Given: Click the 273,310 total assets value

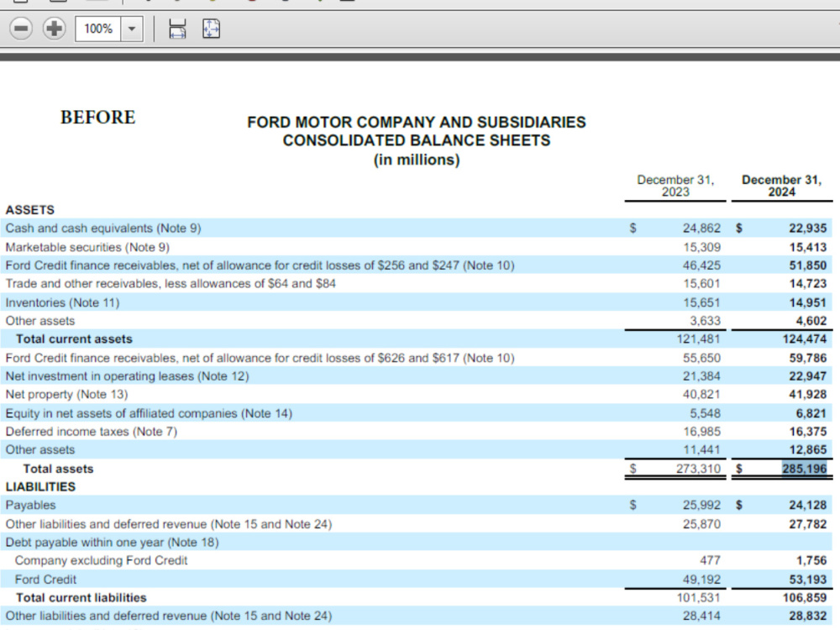Looking at the screenshot, I should click(x=698, y=469).
